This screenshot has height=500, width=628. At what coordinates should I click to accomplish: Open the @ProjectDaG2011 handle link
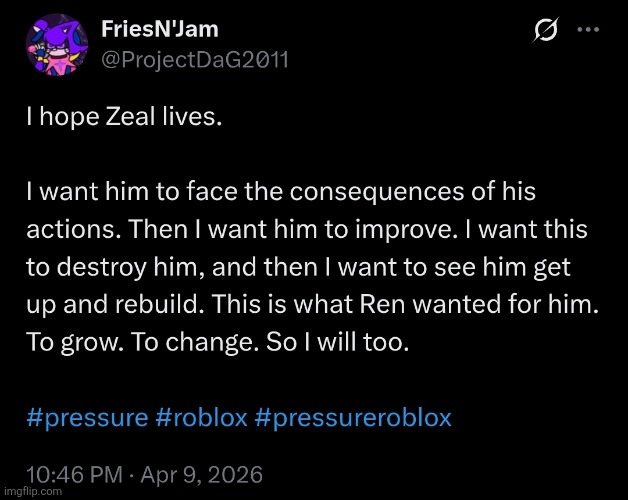point(195,58)
